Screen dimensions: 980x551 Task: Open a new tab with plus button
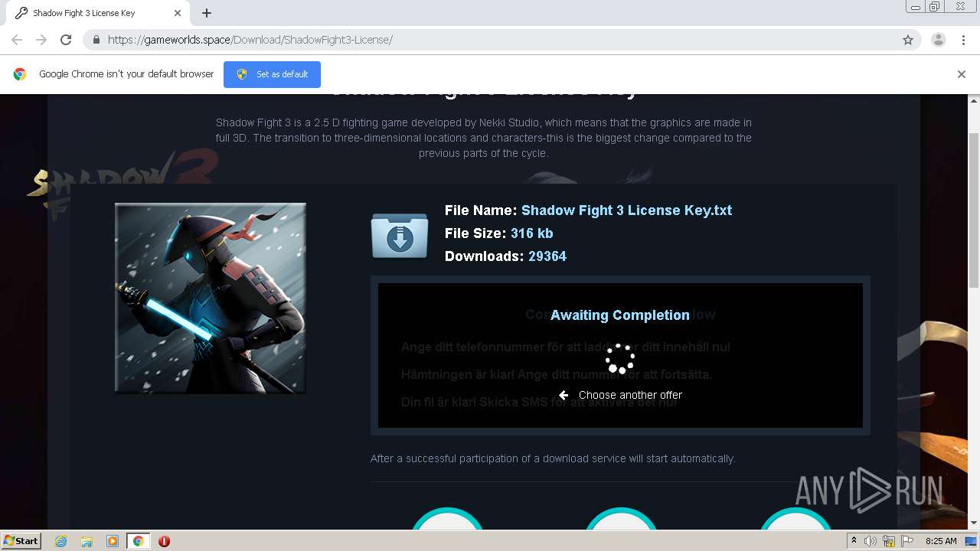click(x=207, y=13)
